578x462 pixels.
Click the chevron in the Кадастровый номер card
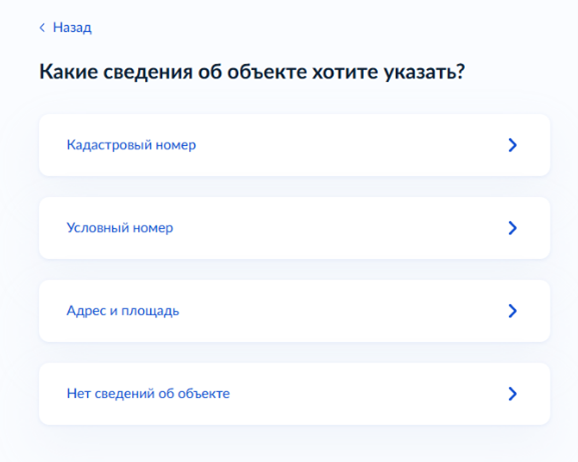tap(512, 145)
